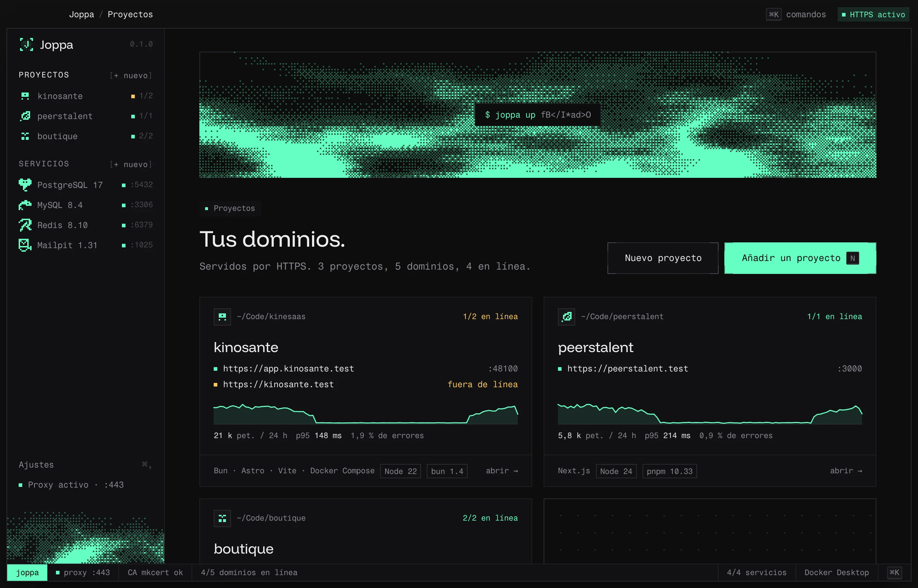The width and height of the screenshot is (918, 588).
Task: Click boutique card title
Action: [x=243, y=549]
